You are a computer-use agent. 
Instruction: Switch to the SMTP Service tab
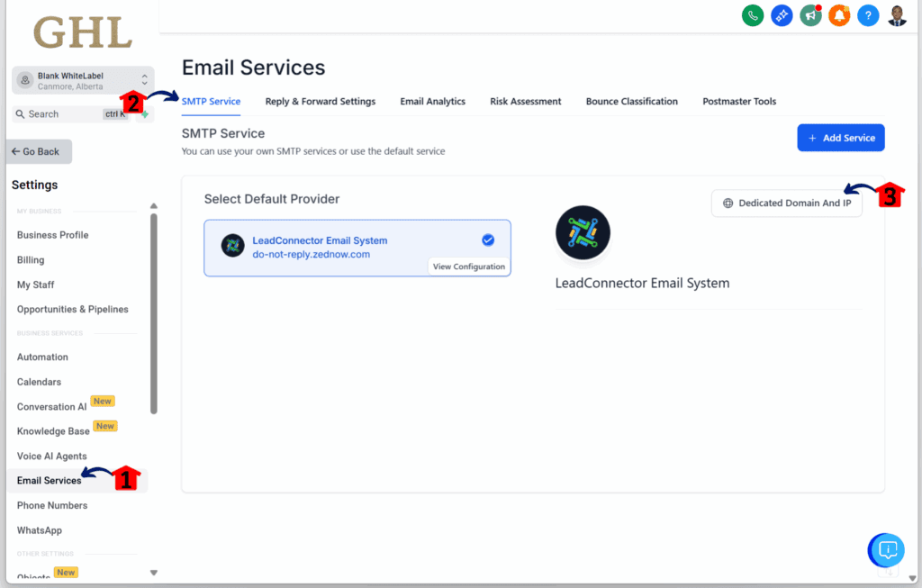pyautogui.click(x=211, y=101)
